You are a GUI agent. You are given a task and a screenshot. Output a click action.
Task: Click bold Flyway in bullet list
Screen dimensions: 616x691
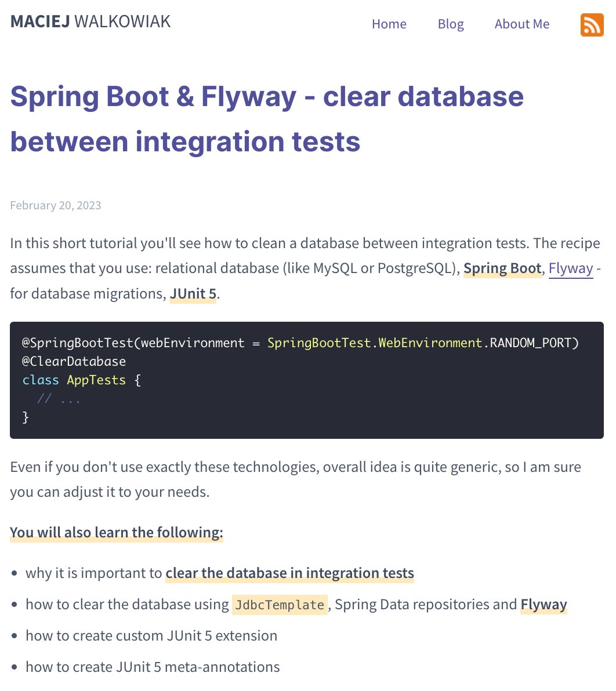click(x=543, y=605)
